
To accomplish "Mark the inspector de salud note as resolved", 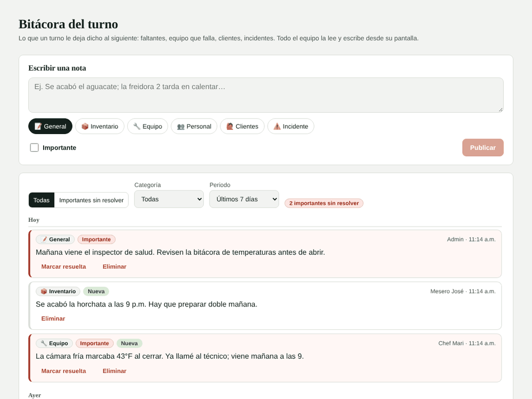I will click(x=64, y=267).
